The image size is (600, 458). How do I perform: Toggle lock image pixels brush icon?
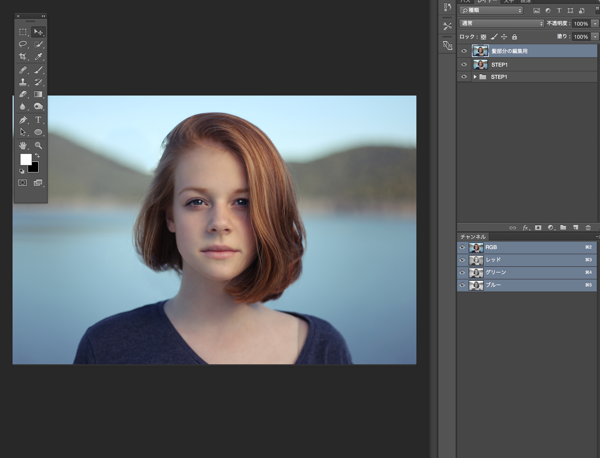pos(494,37)
